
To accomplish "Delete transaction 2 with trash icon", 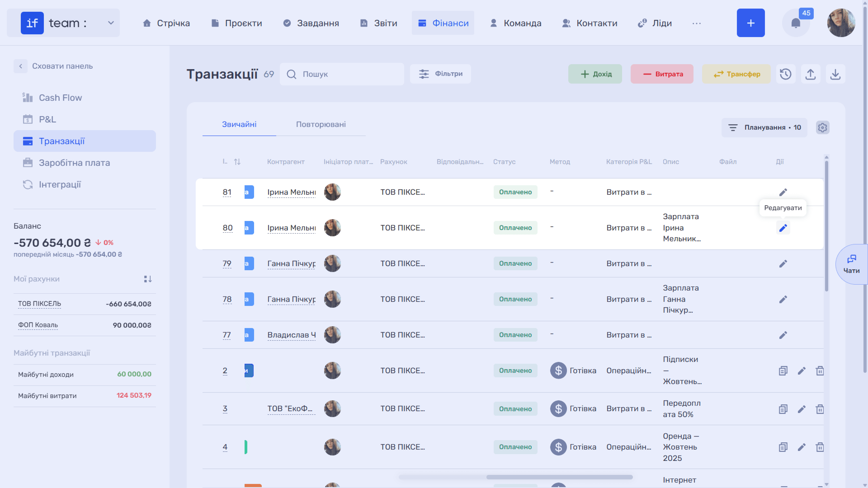I will [x=820, y=371].
